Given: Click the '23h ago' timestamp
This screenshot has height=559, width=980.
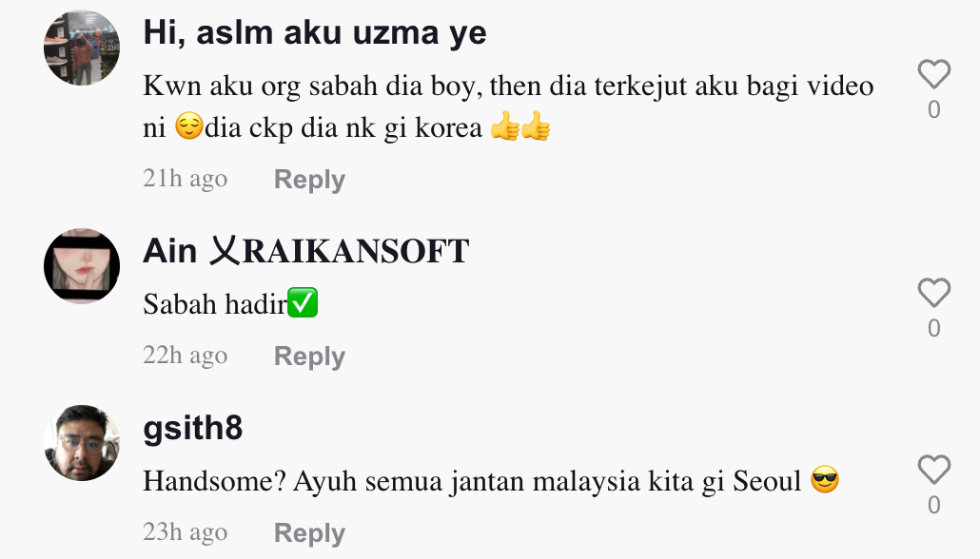Looking at the screenshot, I should tap(185, 532).
